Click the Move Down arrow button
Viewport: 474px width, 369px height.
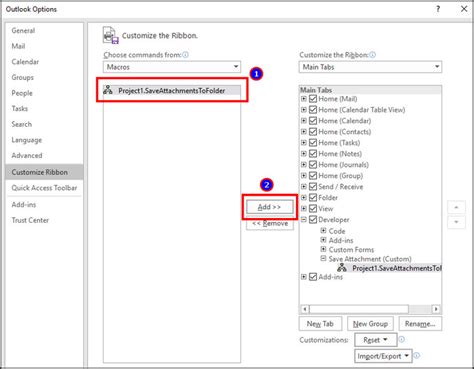[456, 222]
